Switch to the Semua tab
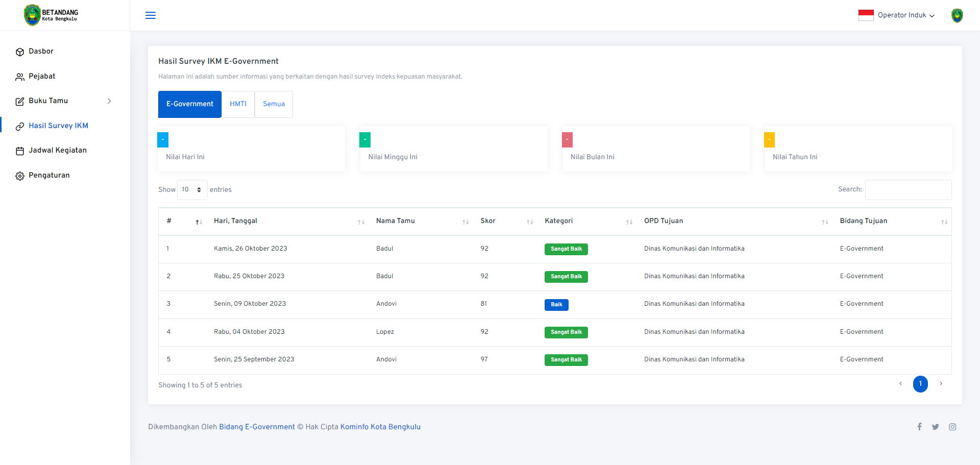The image size is (980, 465). click(274, 104)
